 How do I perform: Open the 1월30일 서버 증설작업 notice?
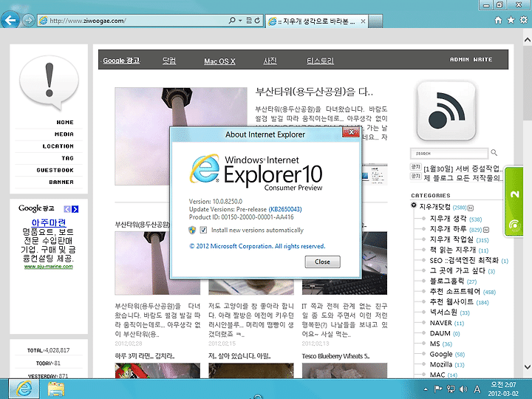tap(463, 168)
